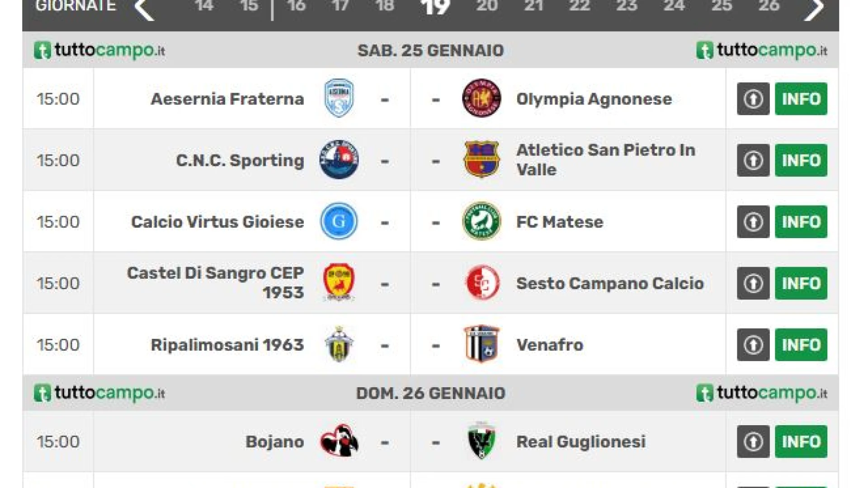
Task: Open Atletico San Pietro In Valle team page
Action: (606, 160)
